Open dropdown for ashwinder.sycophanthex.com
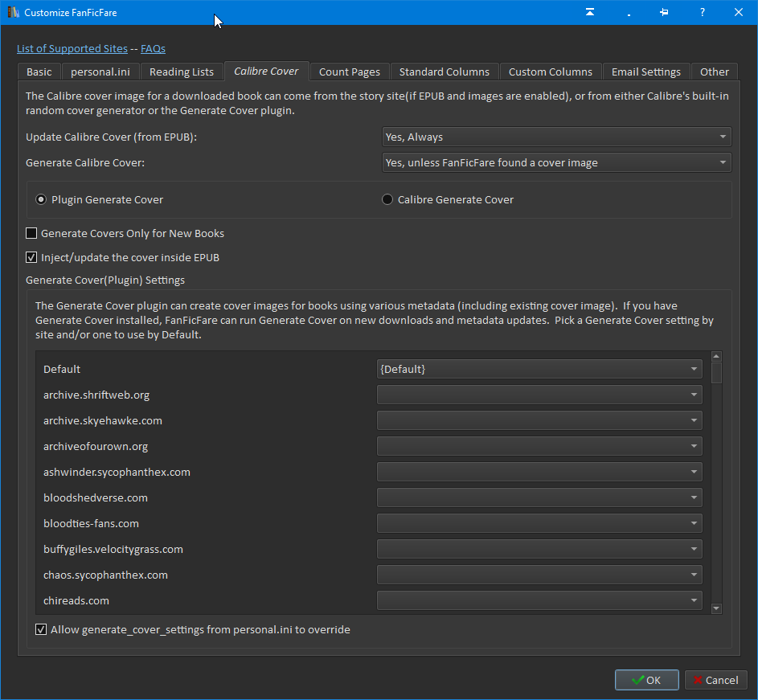The width and height of the screenshot is (758, 700). point(539,471)
